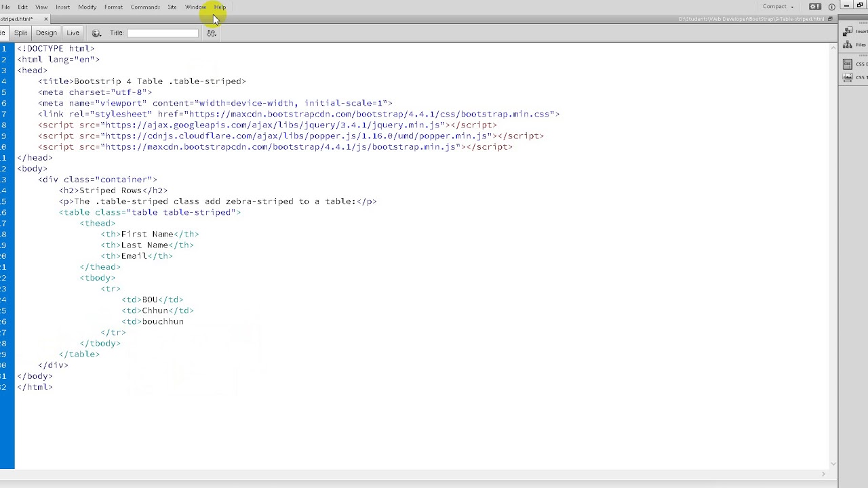This screenshot has width=868, height=488.
Task: Click the td 'Chhun' code line
Action: click(158, 310)
